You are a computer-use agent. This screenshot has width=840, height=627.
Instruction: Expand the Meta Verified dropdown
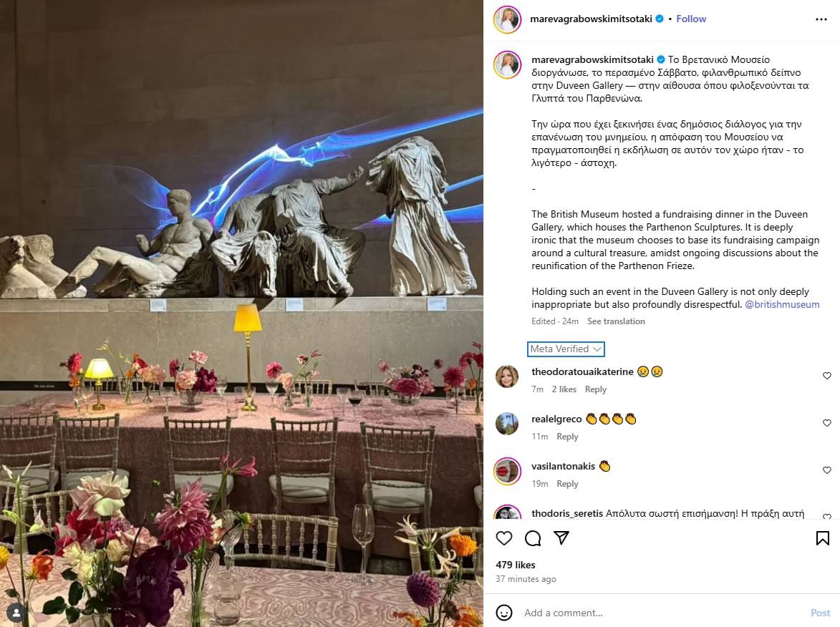[x=566, y=349]
